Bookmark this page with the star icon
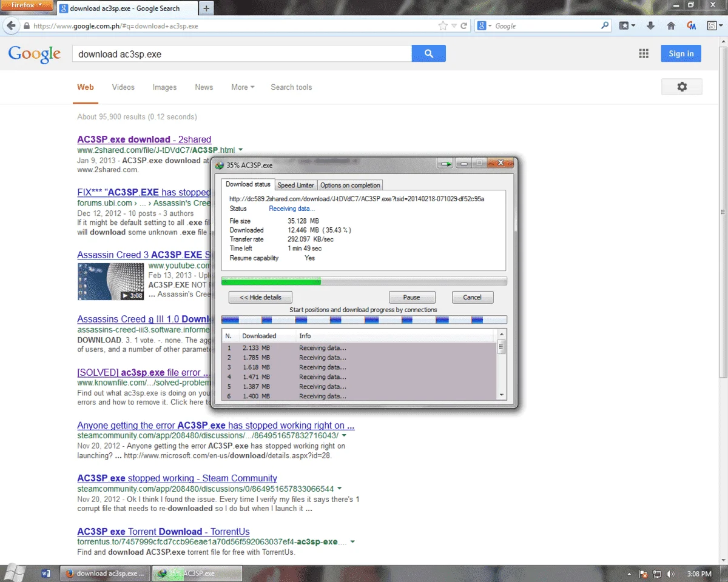 pos(443,26)
